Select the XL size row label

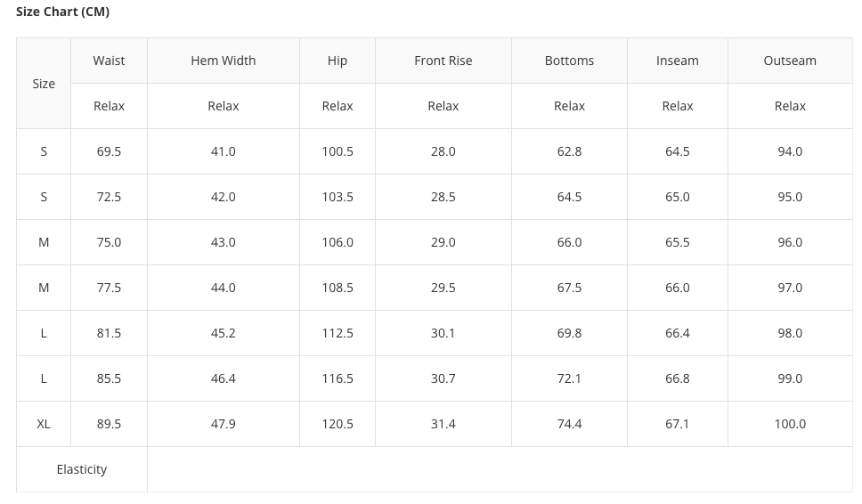tap(44, 424)
